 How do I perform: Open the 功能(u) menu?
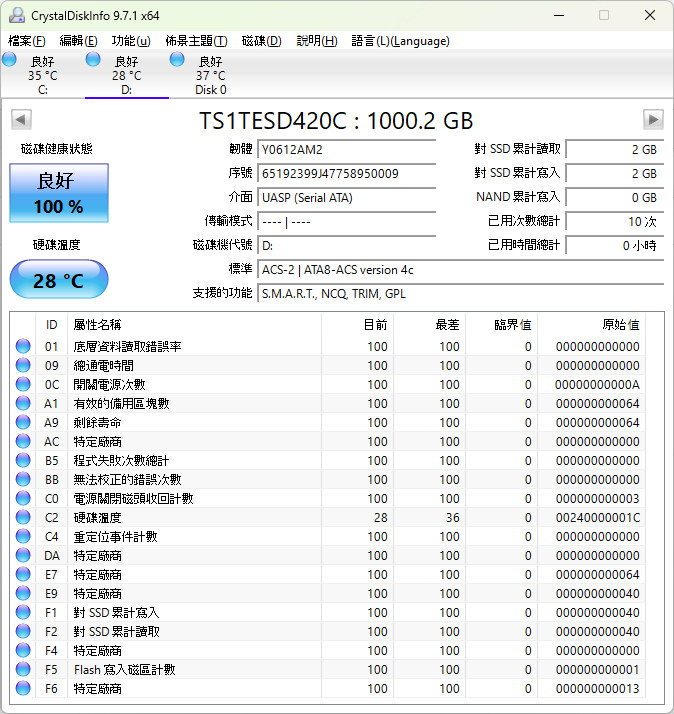(x=131, y=41)
